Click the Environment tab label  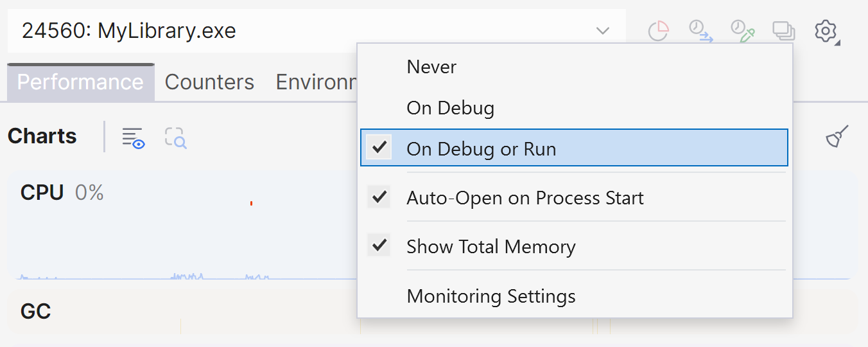316,82
